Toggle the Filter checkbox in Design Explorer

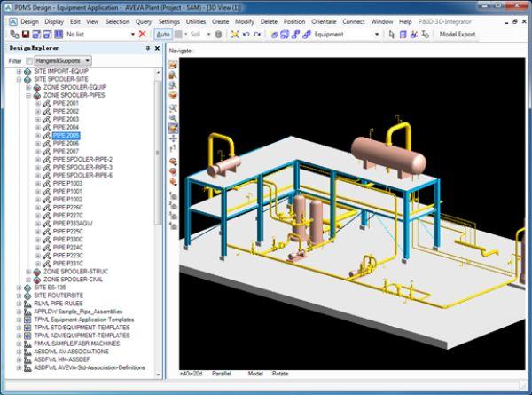coord(29,61)
